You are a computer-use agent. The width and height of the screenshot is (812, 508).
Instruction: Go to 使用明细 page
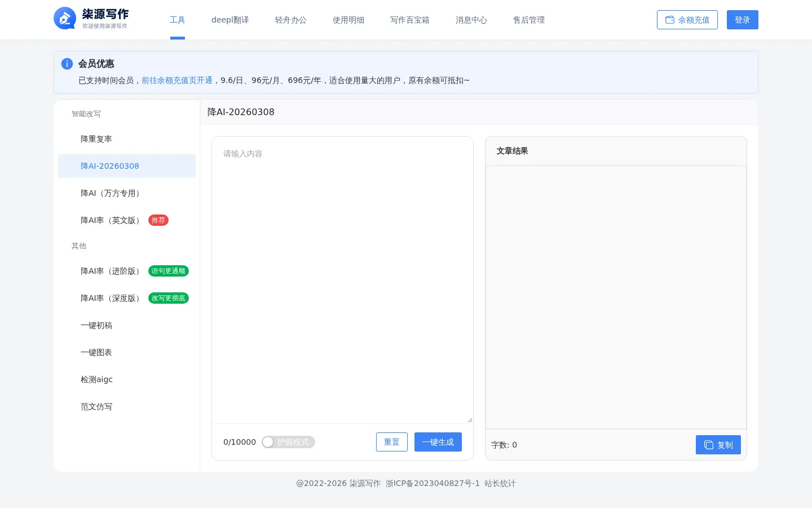pyautogui.click(x=348, y=20)
